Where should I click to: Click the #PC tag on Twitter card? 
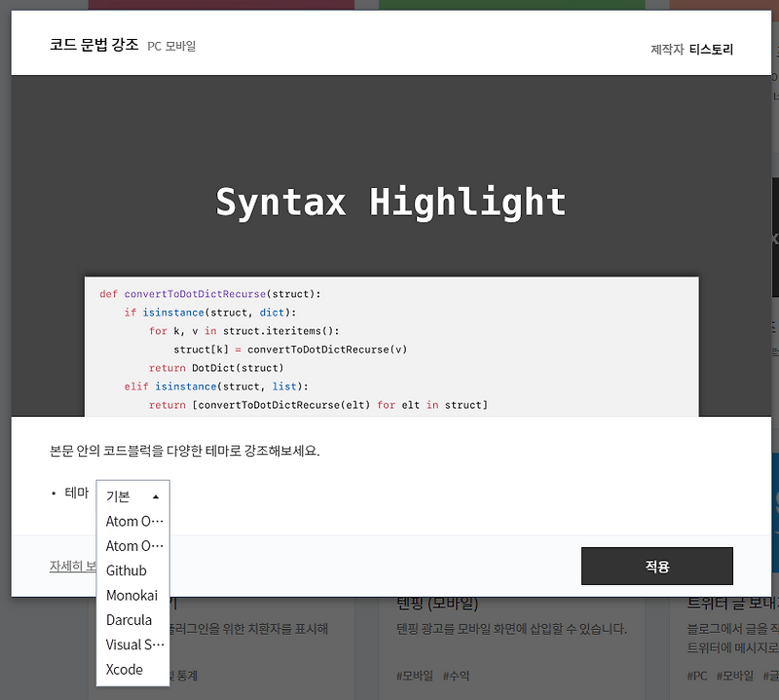(697, 676)
